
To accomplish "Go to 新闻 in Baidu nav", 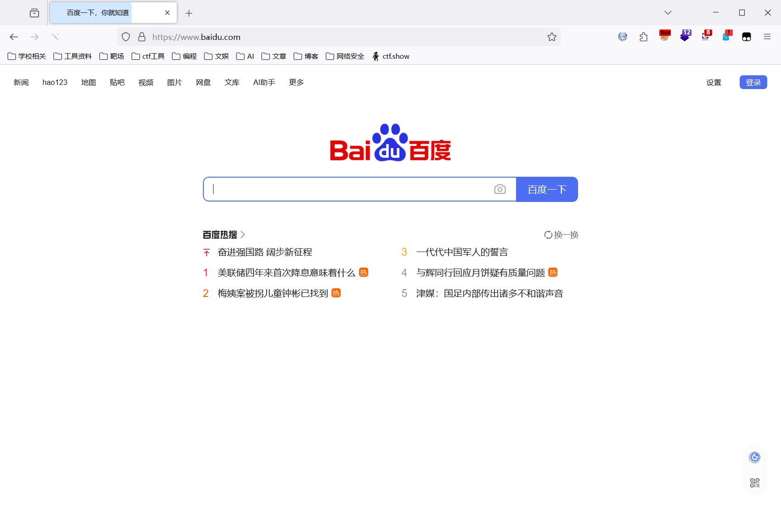I will pyautogui.click(x=21, y=82).
